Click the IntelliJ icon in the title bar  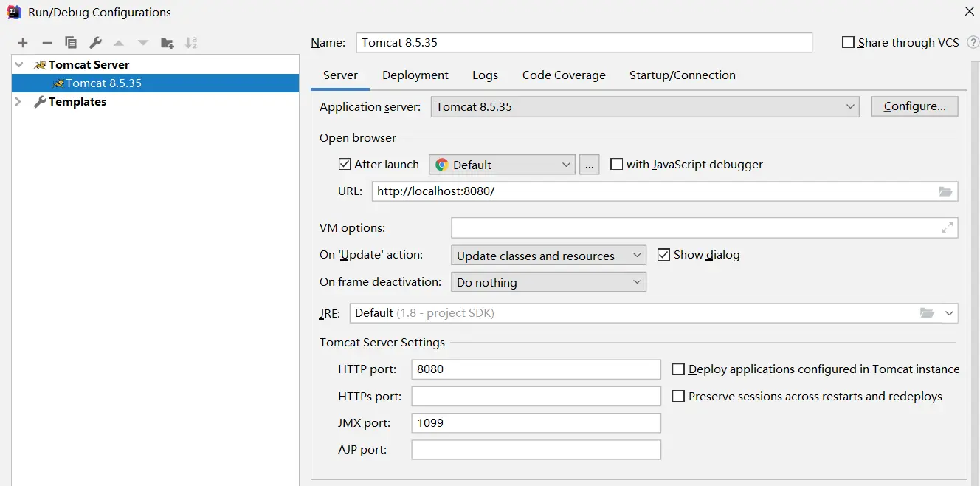click(x=13, y=12)
